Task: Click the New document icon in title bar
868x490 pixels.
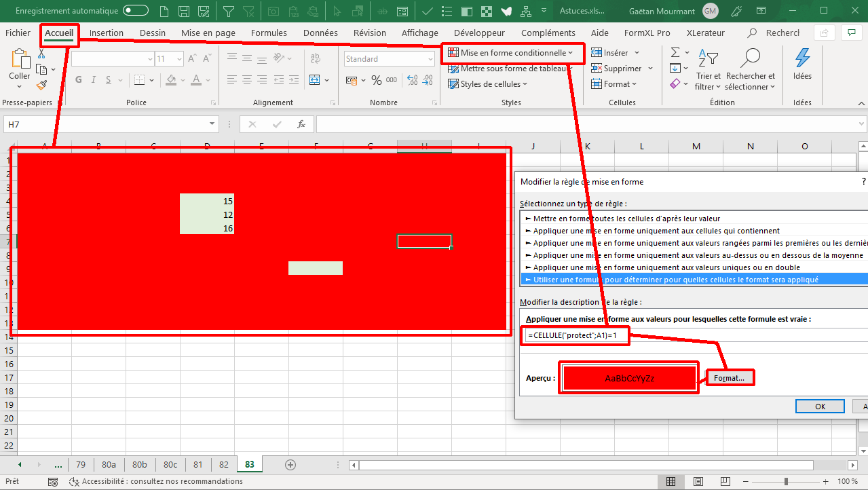Action: click(164, 11)
